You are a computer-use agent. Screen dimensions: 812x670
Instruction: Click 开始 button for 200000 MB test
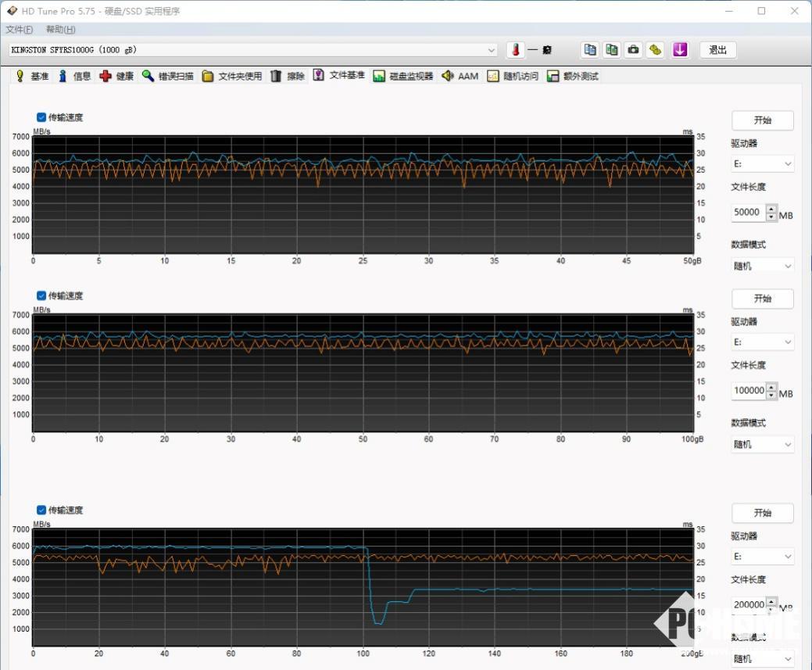[762, 513]
